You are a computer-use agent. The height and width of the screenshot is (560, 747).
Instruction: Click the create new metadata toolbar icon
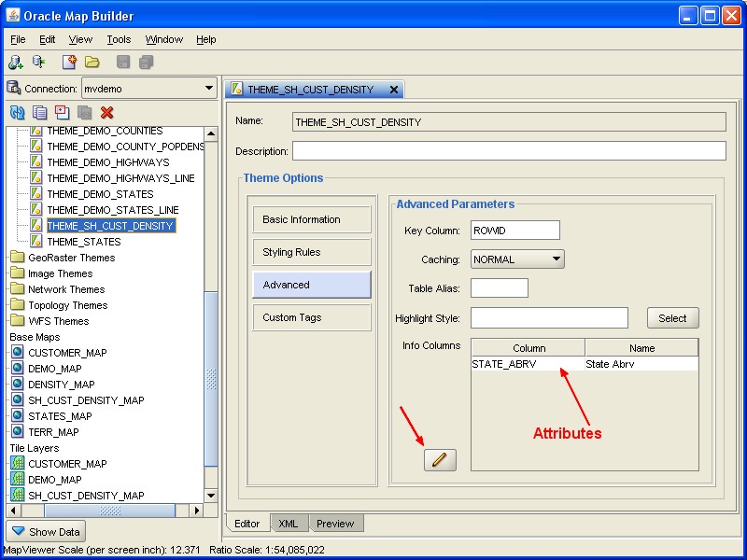[x=69, y=62]
